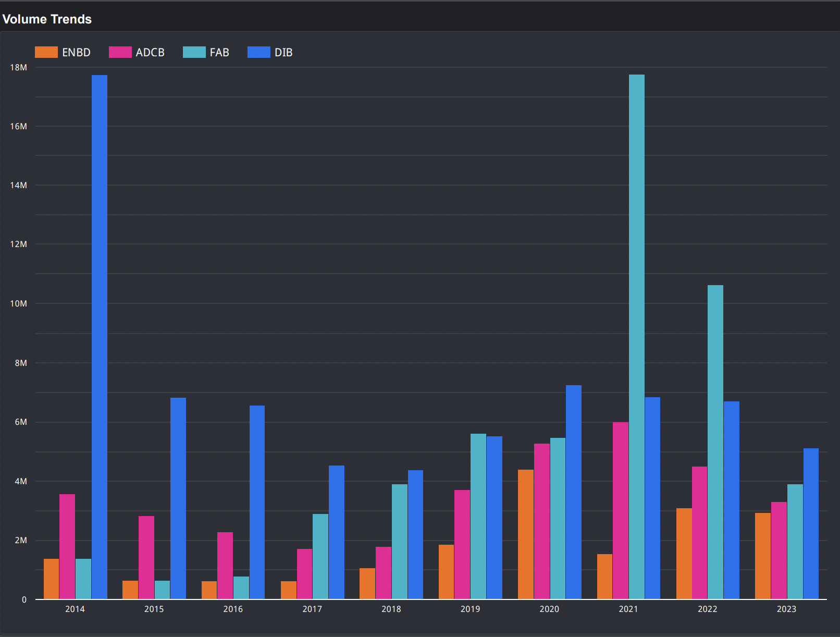Click the 2023 x-axis label
This screenshot has height=637, width=840.
coord(787,609)
